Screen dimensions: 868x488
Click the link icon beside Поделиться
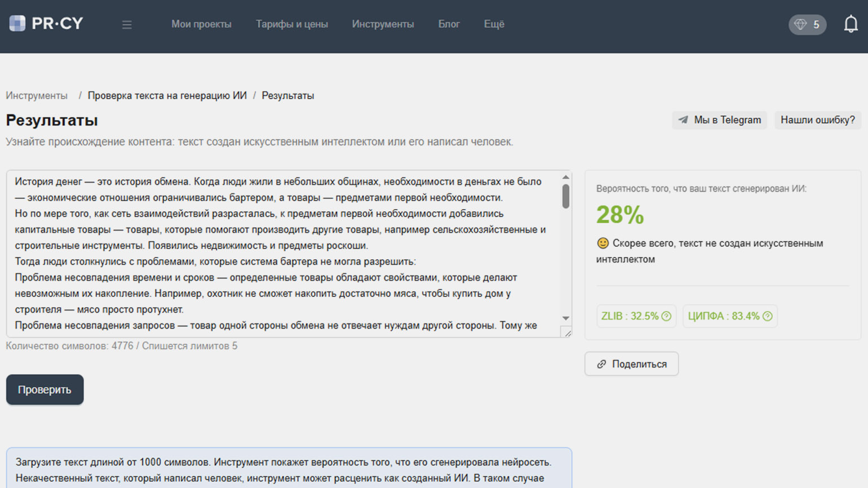tap(601, 364)
